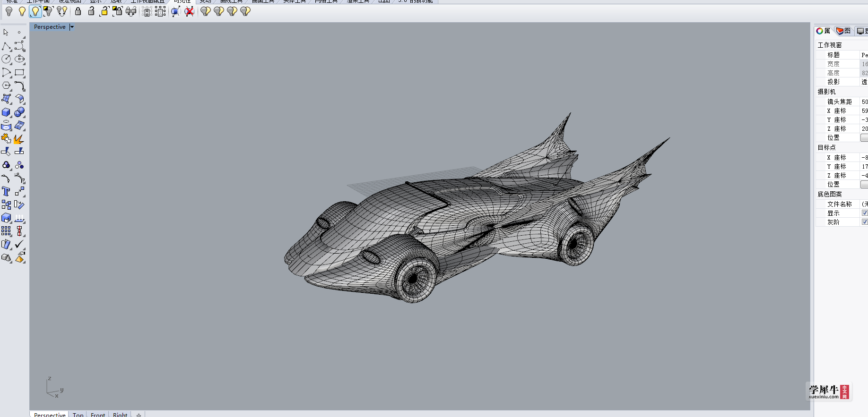Click the Join puzzle pieces icon

click(6, 139)
